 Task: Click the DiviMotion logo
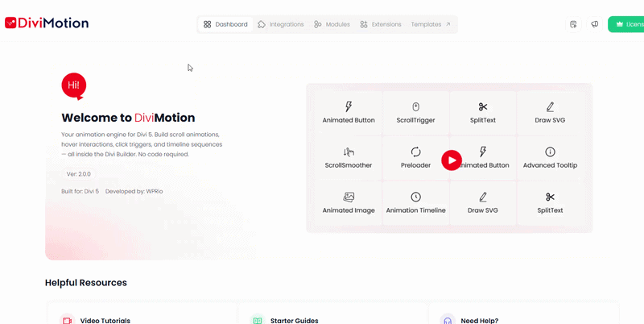[x=47, y=23]
